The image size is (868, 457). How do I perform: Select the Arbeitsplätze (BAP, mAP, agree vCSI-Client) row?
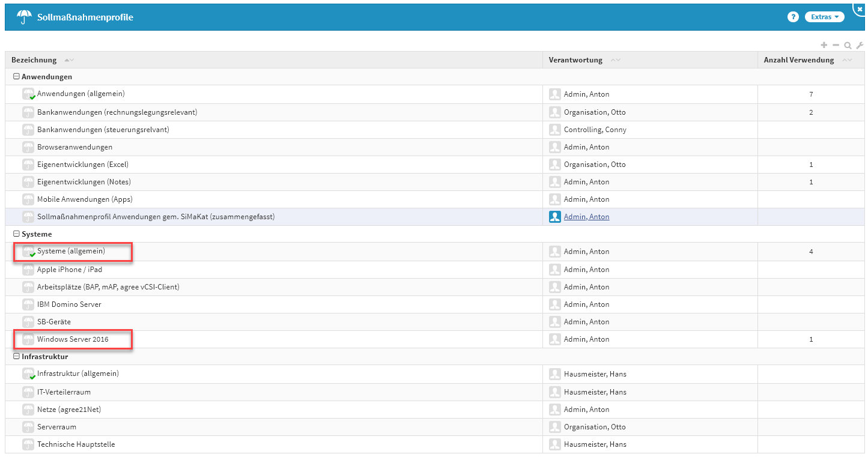click(x=435, y=287)
